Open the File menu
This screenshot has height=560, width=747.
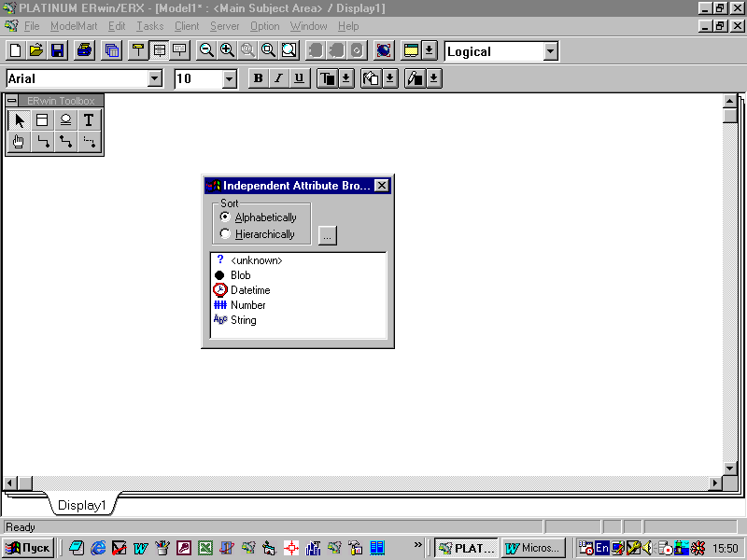pyautogui.click(x=32, y=26)
